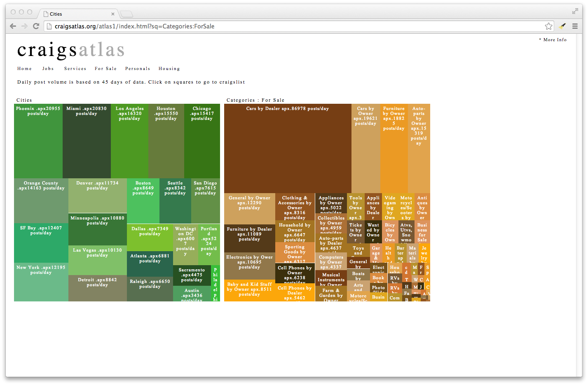Click the Portland city square
This screenshot has width=588, height=385.
(x=209, y=245)
